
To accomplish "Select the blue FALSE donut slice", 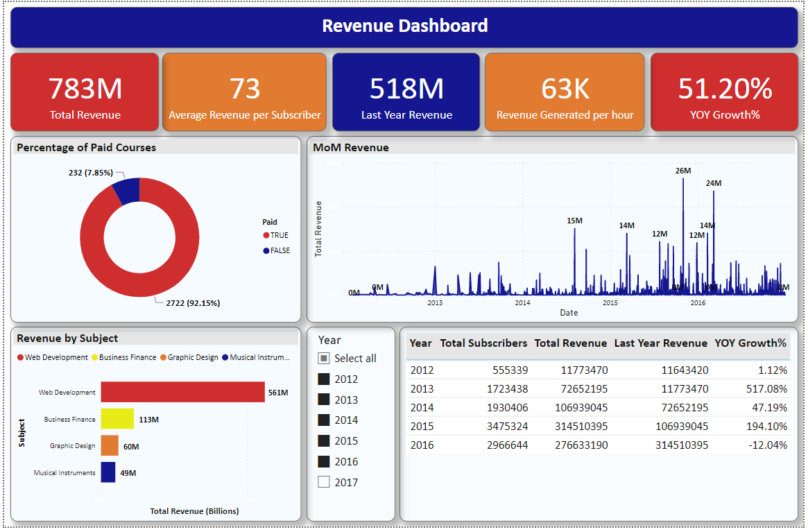I will click(x=127, y=190).
